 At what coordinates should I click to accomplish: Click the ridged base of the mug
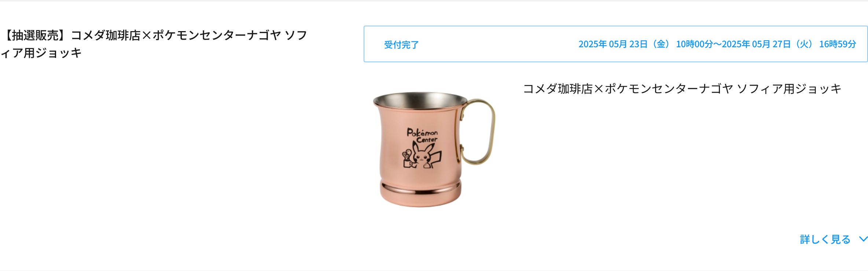[420, 193]
